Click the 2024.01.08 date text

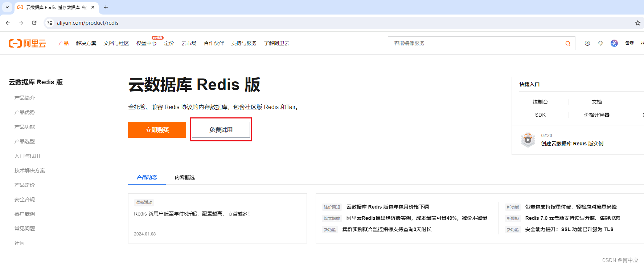point(145,234)
